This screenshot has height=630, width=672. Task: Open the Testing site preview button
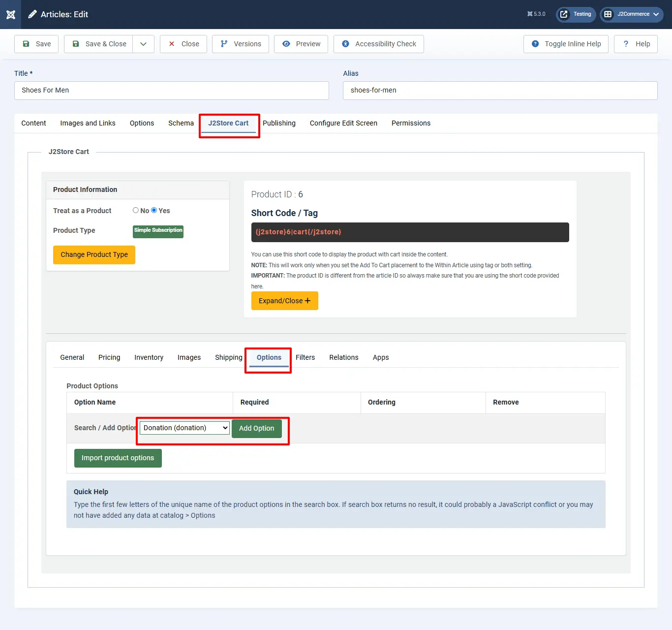click(576, 14)
